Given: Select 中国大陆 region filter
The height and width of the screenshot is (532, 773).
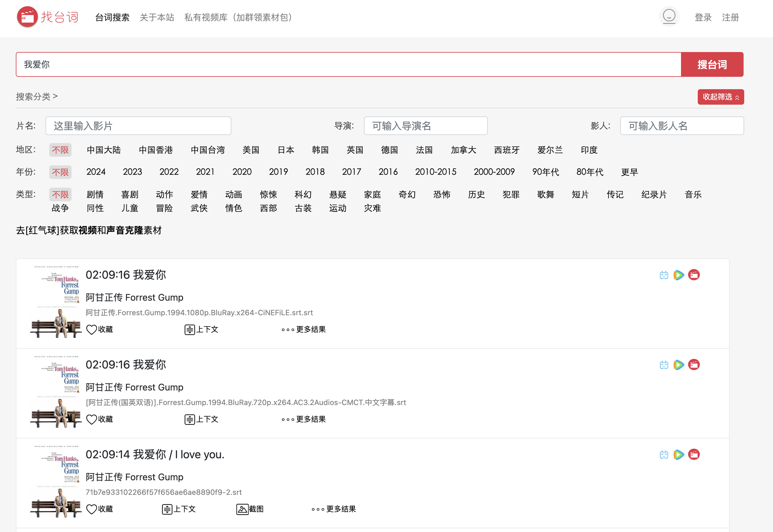Looking at the screenshot, I should click(x=104, y=150).
